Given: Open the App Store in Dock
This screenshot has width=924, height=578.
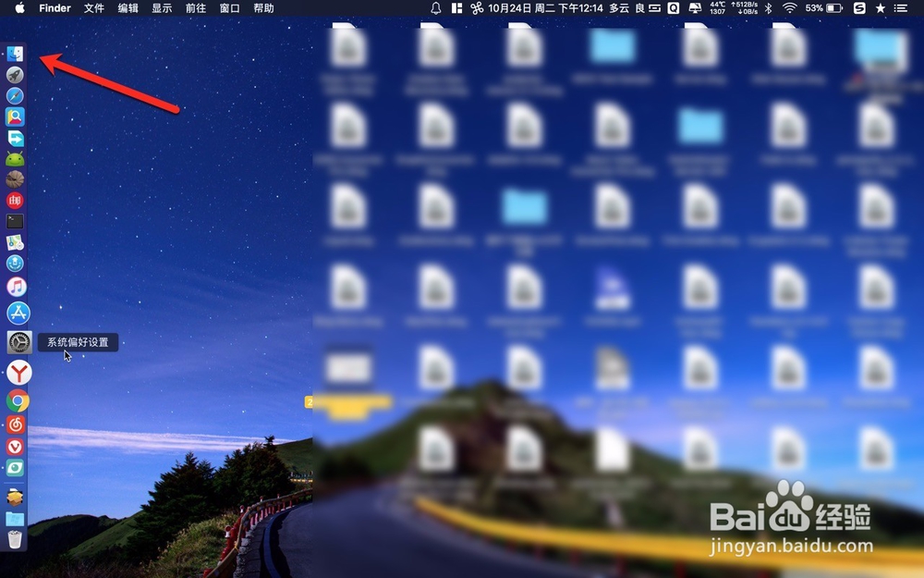Looking at the screenshot, I should [18, 314].
